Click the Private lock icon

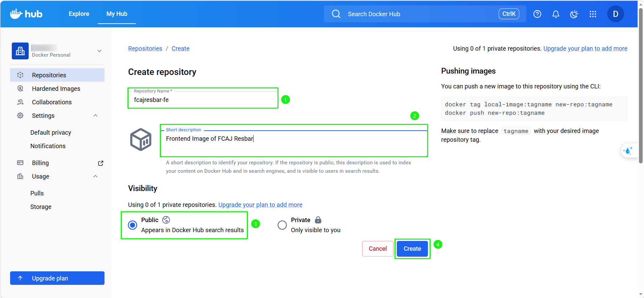tap(318, 220)
